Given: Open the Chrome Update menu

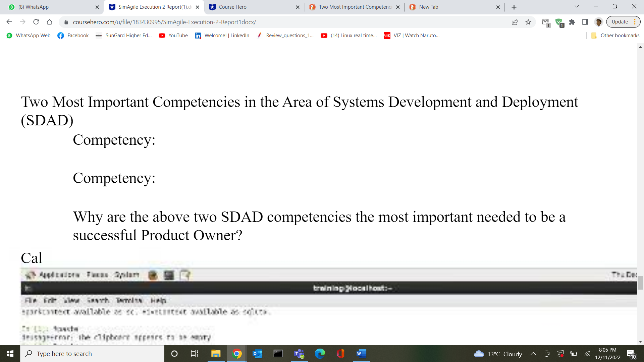Looking at the screenshot, I should tap(623, 22).
